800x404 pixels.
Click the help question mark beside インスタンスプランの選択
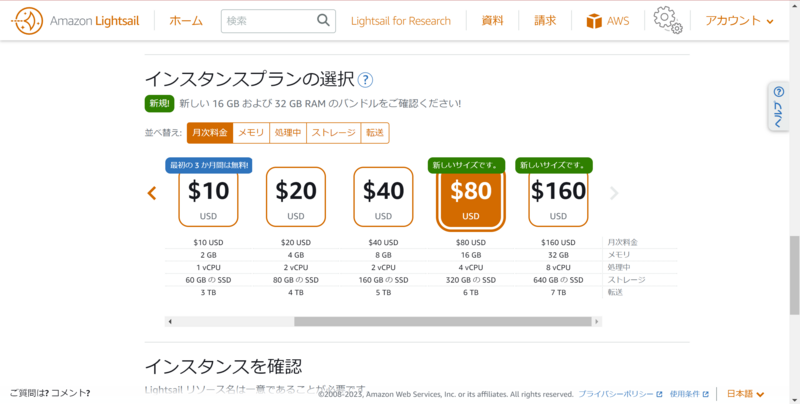tap(365, 80)
